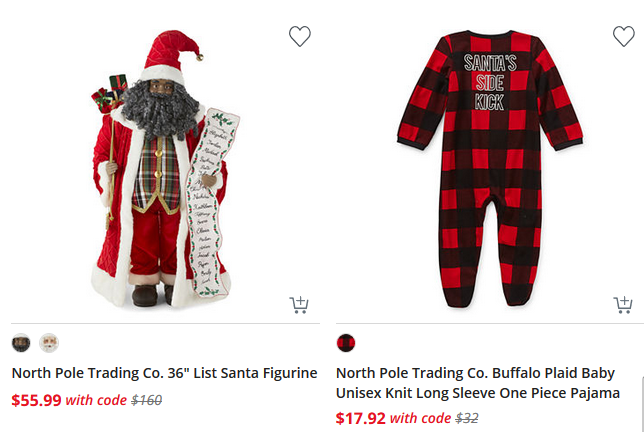The height and width of the screenshot is (432, 644).
Task: Open Buffalo Plaid Baby Unisex Pajama title link
Action: click(478, 383)
